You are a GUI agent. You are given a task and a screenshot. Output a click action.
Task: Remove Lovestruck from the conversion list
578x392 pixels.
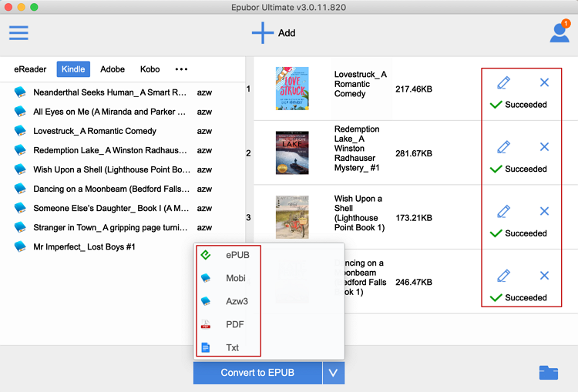pyautogui.click(x=544, y=82)
